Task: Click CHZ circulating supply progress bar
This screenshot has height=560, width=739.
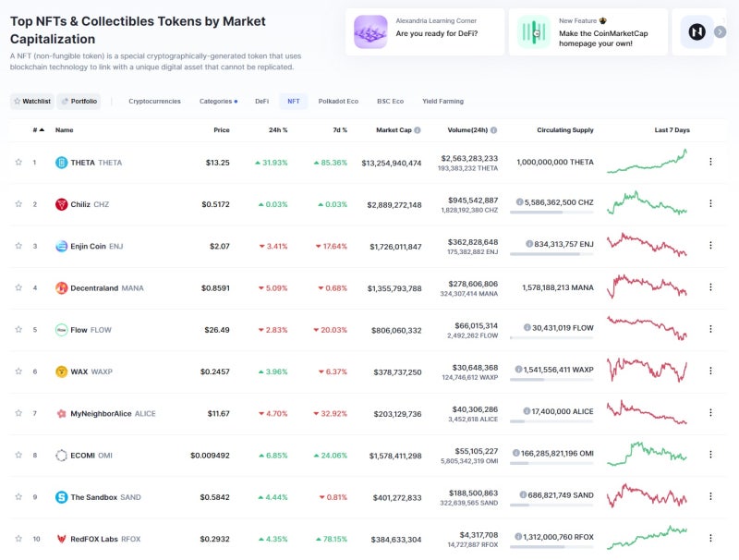Action: 551,213
